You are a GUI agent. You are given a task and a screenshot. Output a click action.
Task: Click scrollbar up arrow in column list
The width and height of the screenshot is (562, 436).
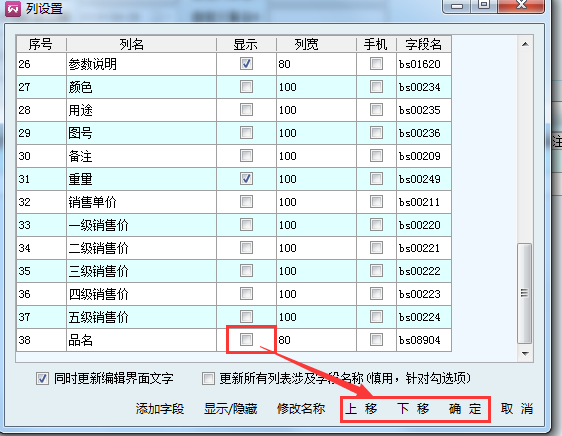pyautogui.click(x=525, y=44)
